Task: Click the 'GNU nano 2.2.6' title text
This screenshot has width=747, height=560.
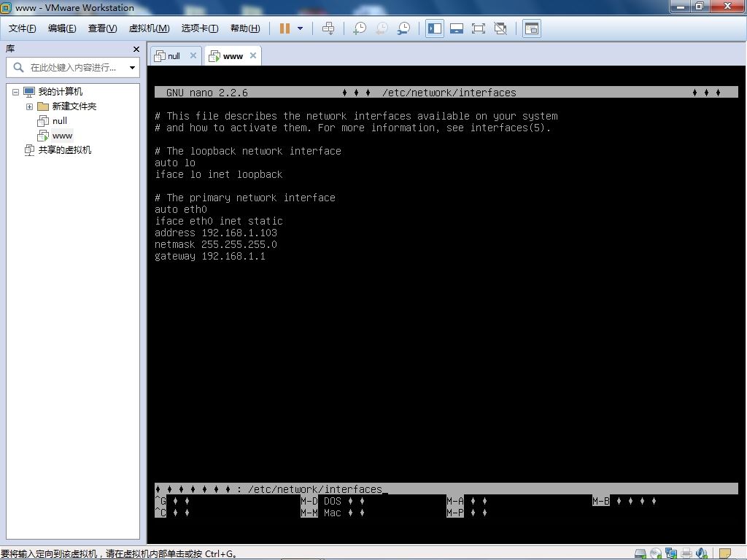Action: pos(207,93)
